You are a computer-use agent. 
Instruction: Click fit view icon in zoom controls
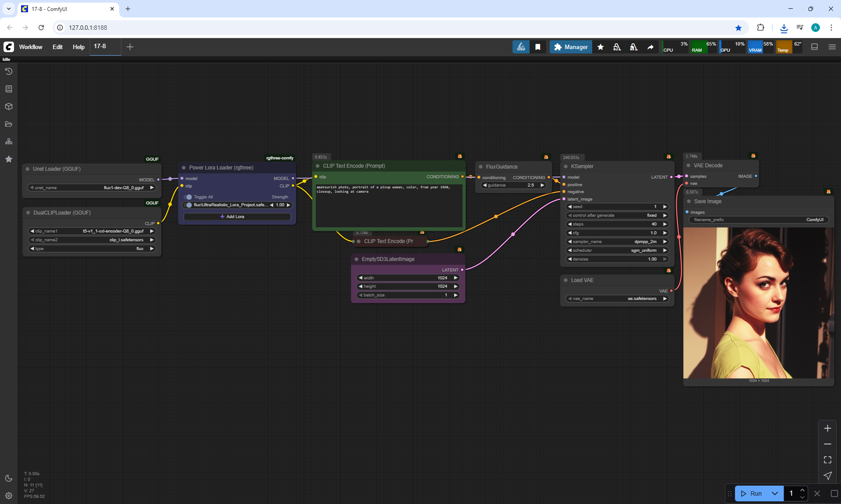827,460
